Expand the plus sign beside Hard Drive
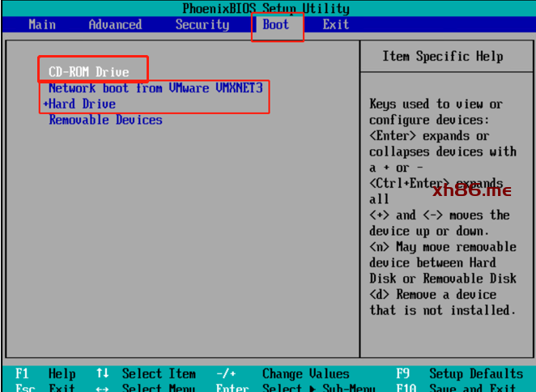 (x=45, y=104)
